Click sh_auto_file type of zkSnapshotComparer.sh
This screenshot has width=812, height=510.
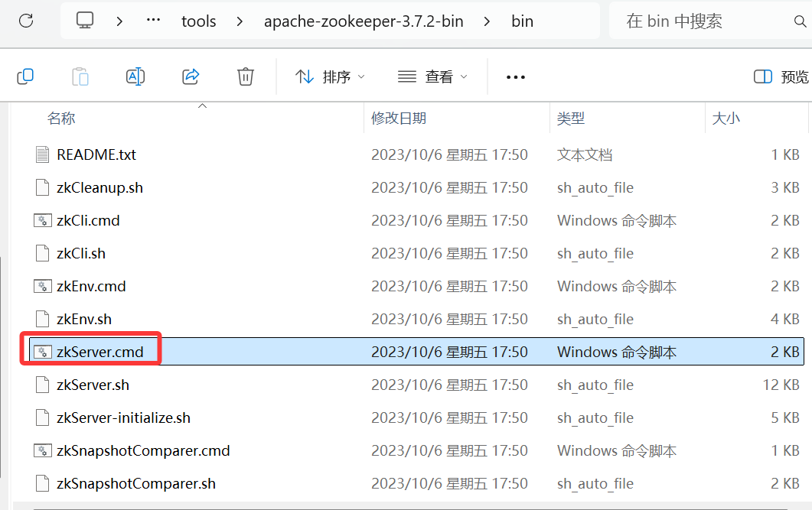pos(595,483)
